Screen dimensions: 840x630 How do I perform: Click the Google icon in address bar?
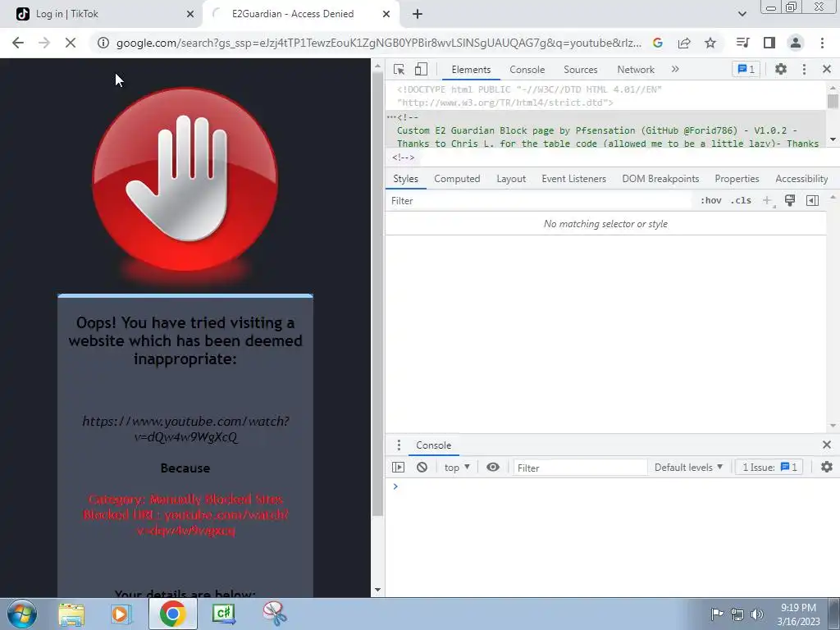(x=658, y=43)
